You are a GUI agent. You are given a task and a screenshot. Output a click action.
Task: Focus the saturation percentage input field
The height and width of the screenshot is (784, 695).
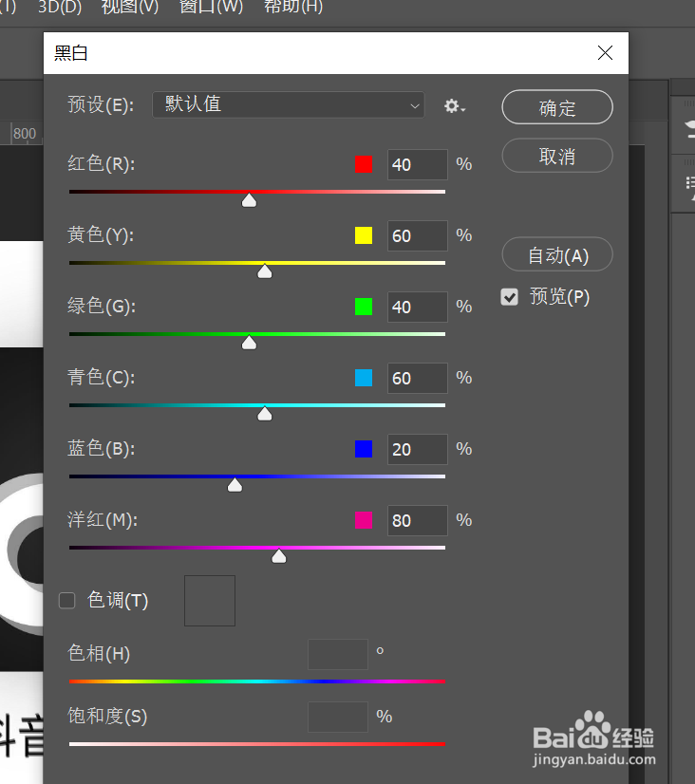(338, 717)
